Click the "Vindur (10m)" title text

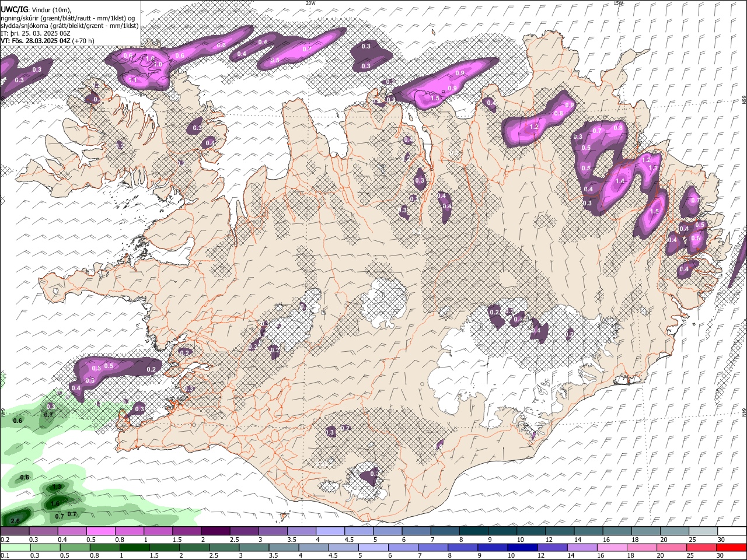click(52, 10)
